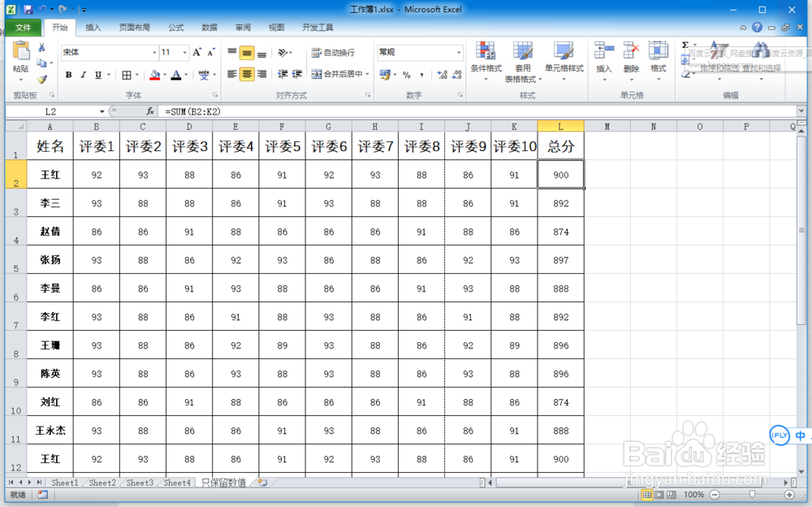The height and width of the screenshot is (507, 812).
Task: Toggle Italic formatting
Action: click(x=83, y=75)
